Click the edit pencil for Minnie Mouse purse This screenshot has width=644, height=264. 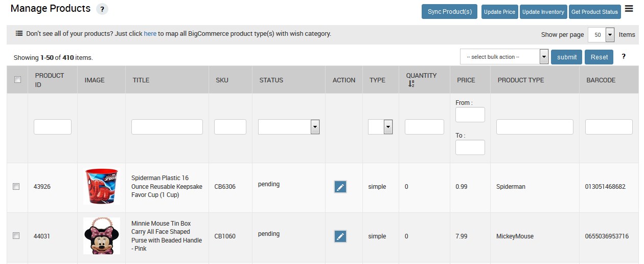[340, 236]
